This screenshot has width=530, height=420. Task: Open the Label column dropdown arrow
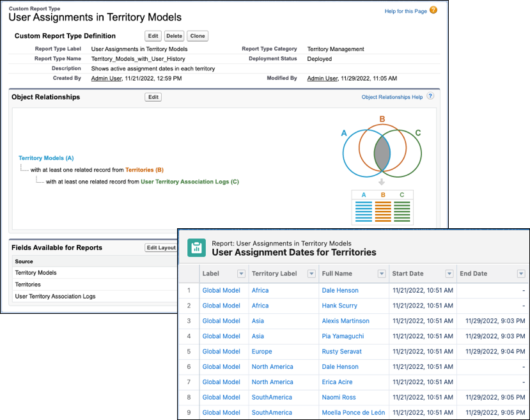(241, 274)
